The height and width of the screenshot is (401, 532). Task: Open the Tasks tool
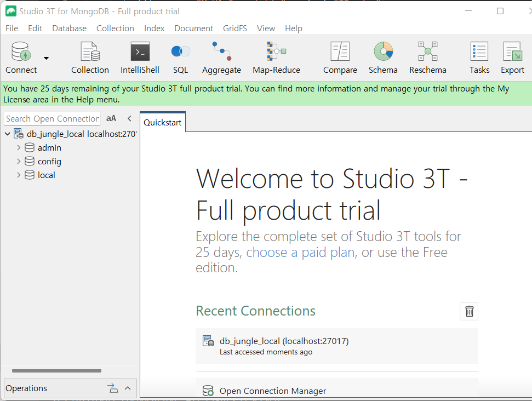pyautogui.click(x=479, y=58)
